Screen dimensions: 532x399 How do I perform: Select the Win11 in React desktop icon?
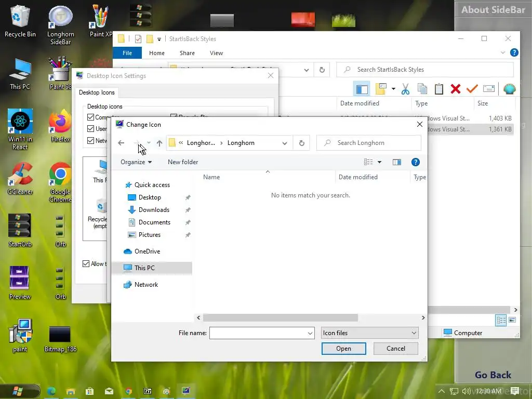tap(20, 129)
